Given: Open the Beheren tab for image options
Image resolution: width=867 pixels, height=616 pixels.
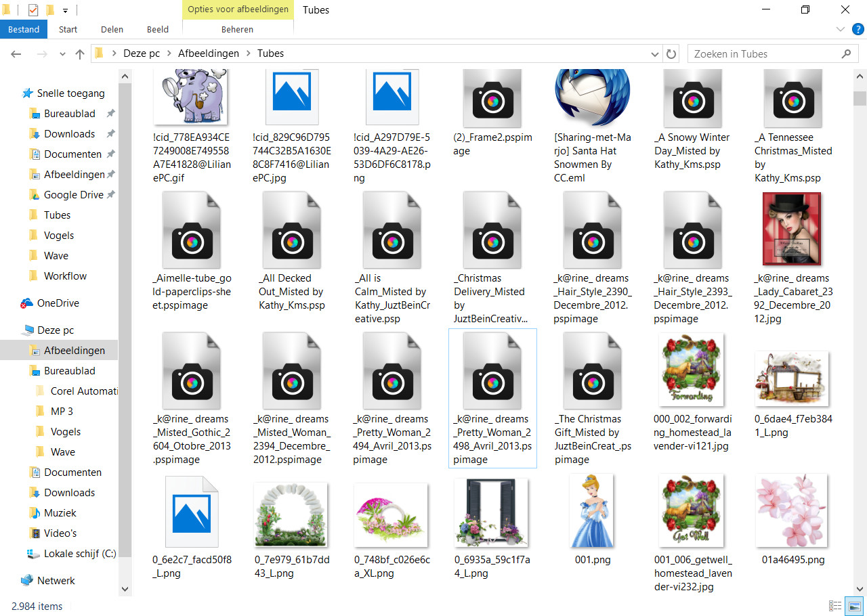Looking at the screenshot, I should [238, 30].
